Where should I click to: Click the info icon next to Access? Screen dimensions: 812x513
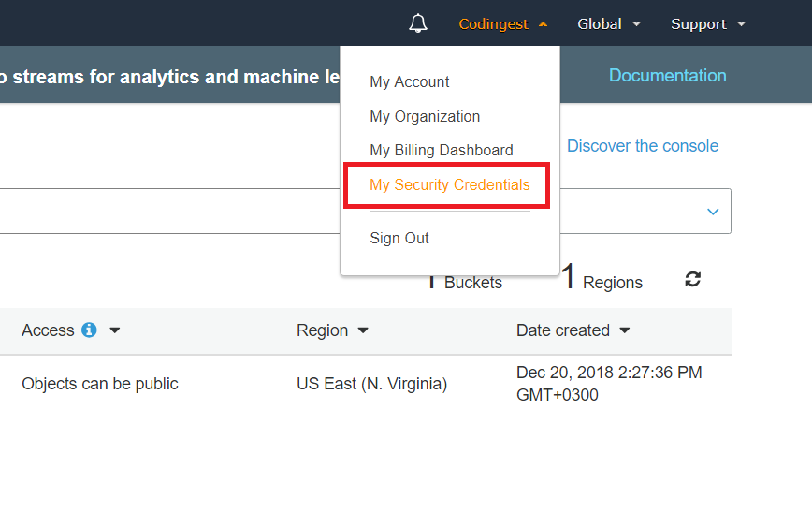(89, 330)
